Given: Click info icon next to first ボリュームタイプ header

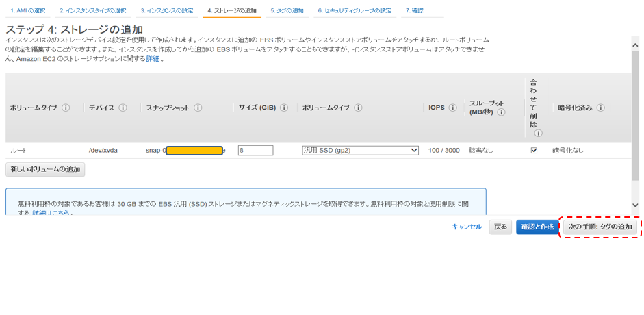Looking at the screenshot, I should pos(66,108).
